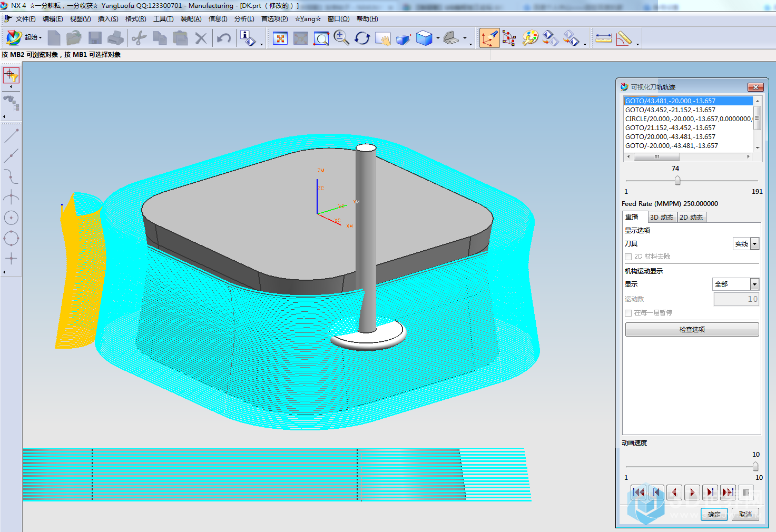Click the spline points network icon

509,38
